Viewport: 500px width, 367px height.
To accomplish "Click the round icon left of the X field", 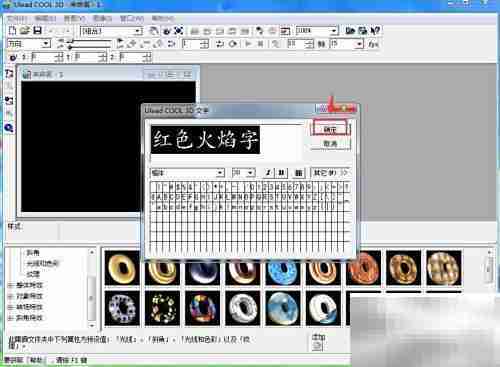I will click(13, 58).
